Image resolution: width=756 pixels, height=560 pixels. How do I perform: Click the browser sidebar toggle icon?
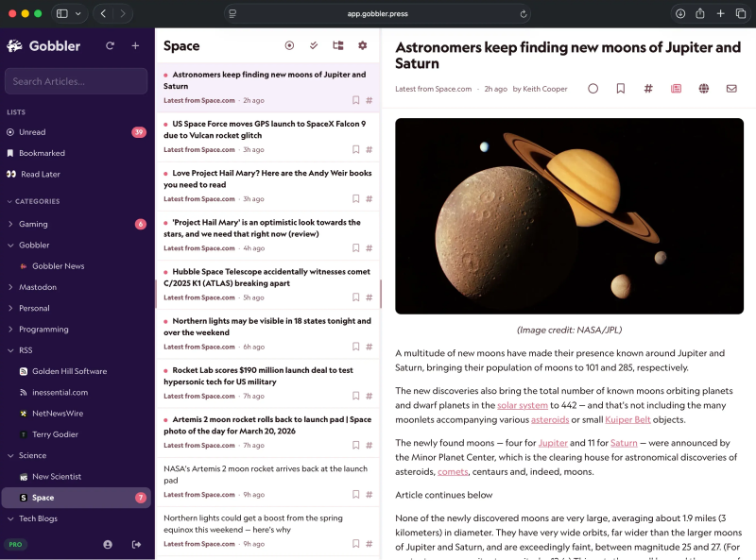tap(62, 13)
